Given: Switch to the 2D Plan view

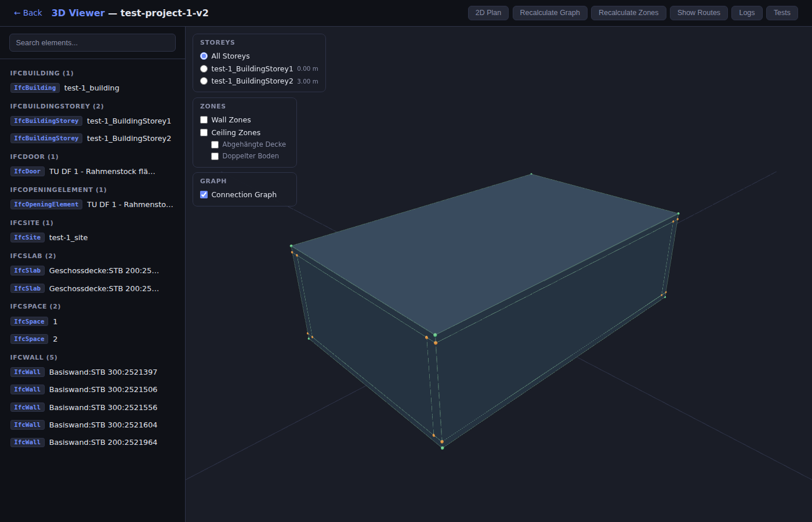Looking at the screenshot, I should [x=488, y=13].
